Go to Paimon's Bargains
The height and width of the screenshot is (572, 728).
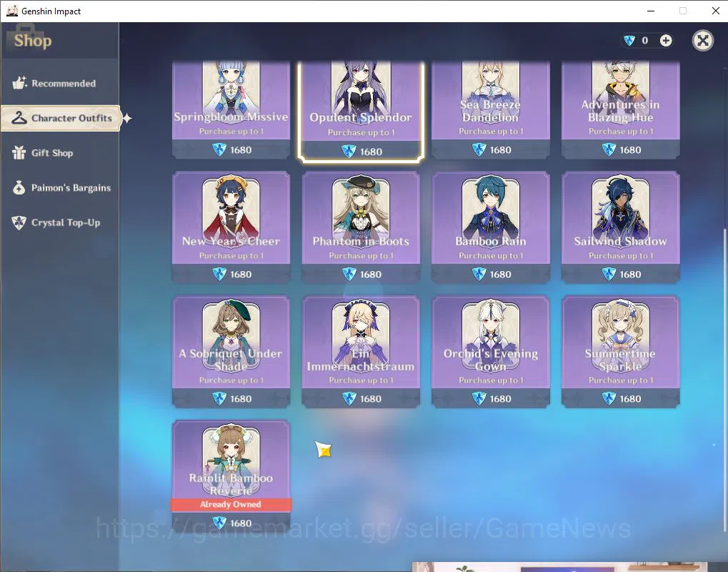tap(59, 188)
